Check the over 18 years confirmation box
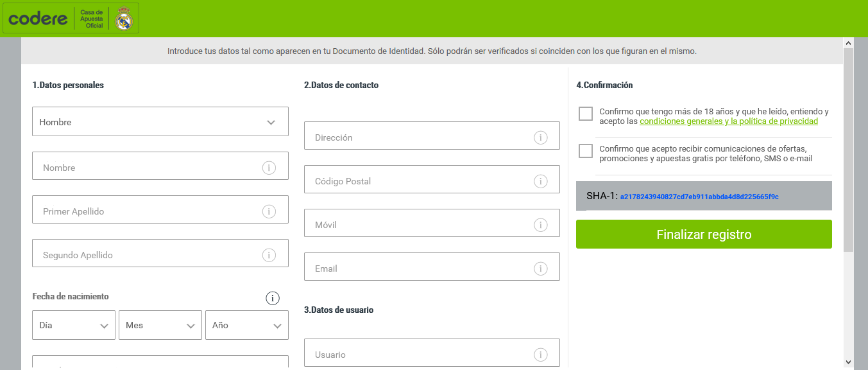The image size is (868, 370). 585,114
